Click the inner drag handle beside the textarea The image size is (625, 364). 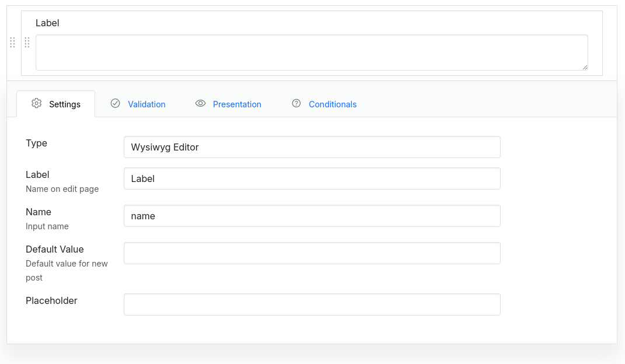point(27,43)
